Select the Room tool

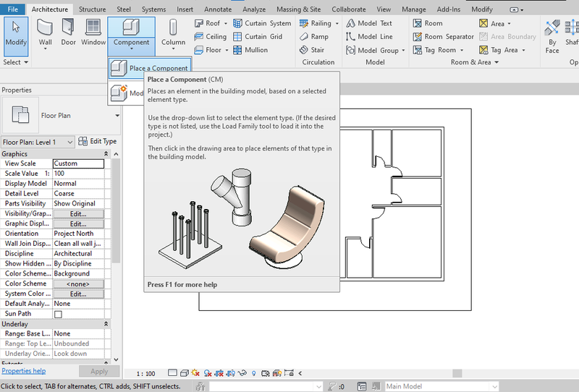click(428, 23)
